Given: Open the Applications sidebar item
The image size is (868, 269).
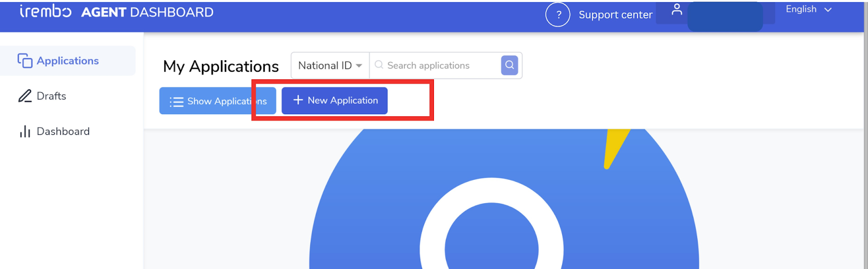Looking at the screenshot, I should click(68, 61).
